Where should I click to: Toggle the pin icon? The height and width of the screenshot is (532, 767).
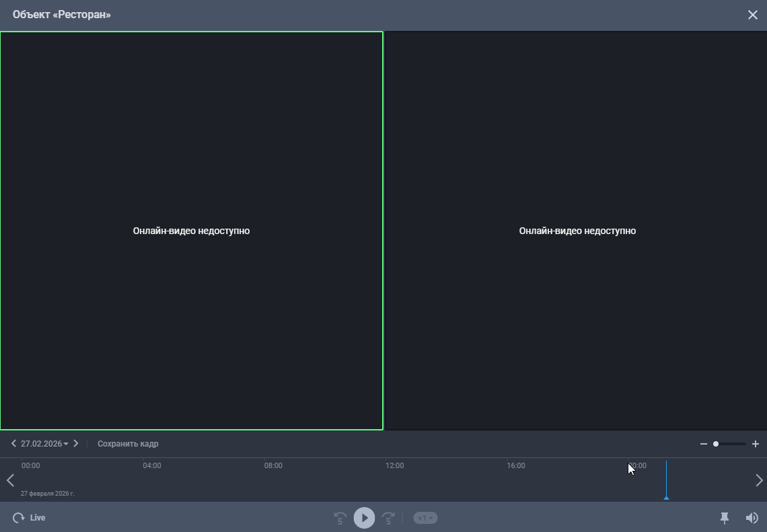tap(725, 518)
